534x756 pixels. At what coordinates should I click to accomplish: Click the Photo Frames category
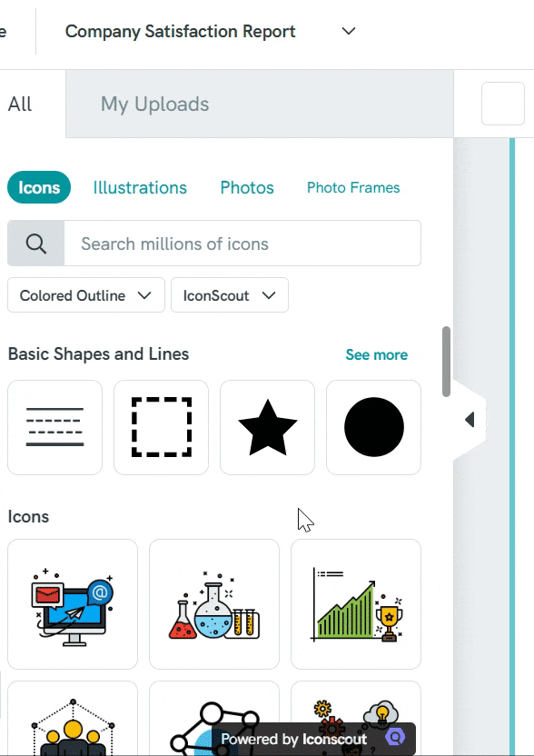click(x=352, y=187)
